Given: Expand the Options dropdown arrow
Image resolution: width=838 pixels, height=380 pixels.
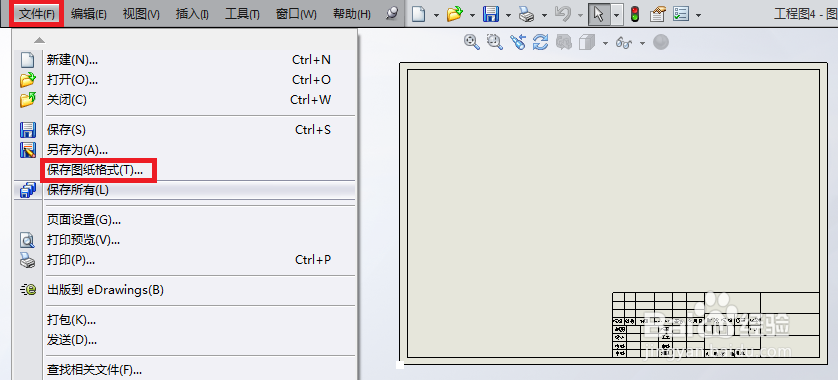Looking at the screenshot, I should (698, 15).
